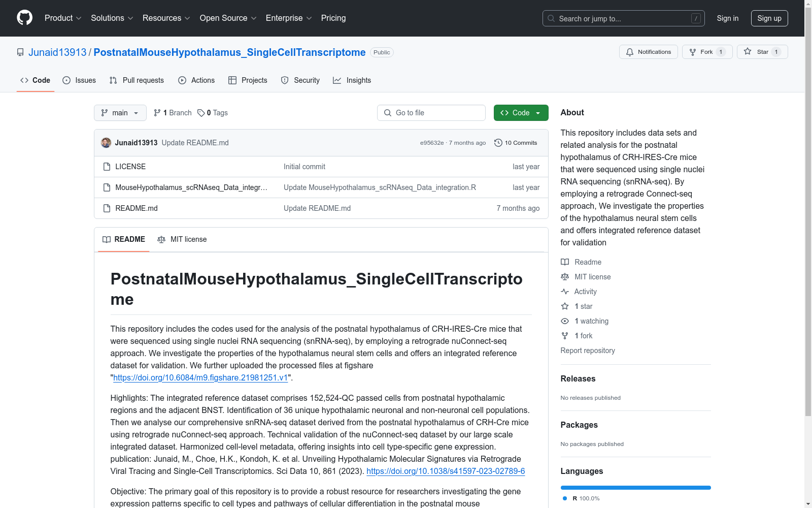Open the LICENSE file

coord(130,167)
